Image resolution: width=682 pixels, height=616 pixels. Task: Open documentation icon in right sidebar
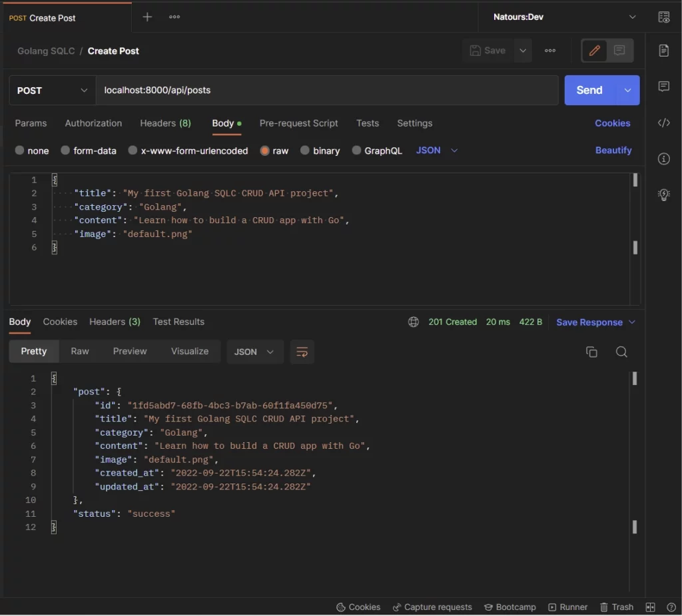(664, 50)
